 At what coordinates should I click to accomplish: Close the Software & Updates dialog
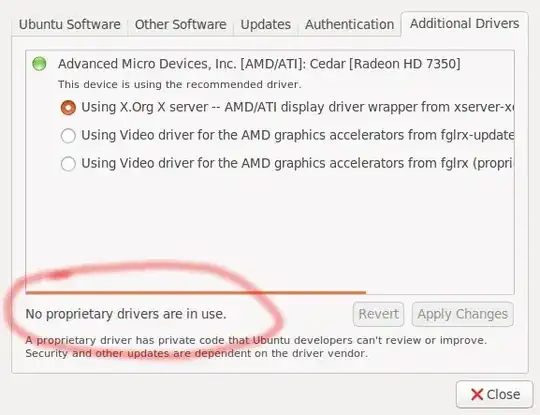coord(495,394)
